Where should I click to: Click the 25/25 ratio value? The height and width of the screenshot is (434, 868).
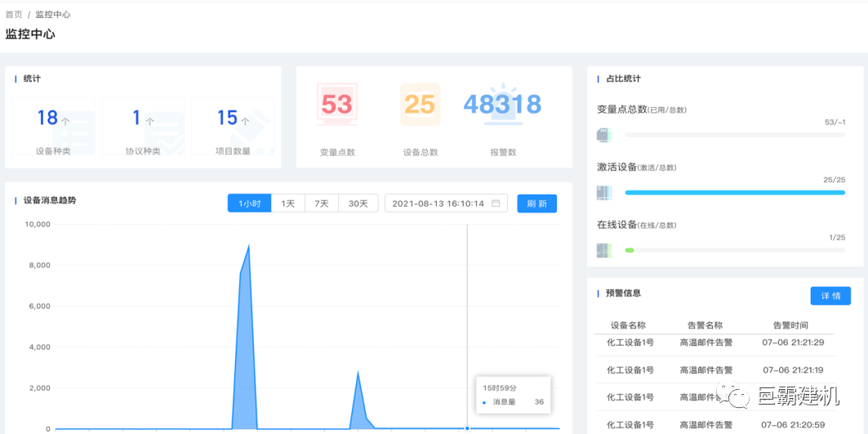point(835,180)
